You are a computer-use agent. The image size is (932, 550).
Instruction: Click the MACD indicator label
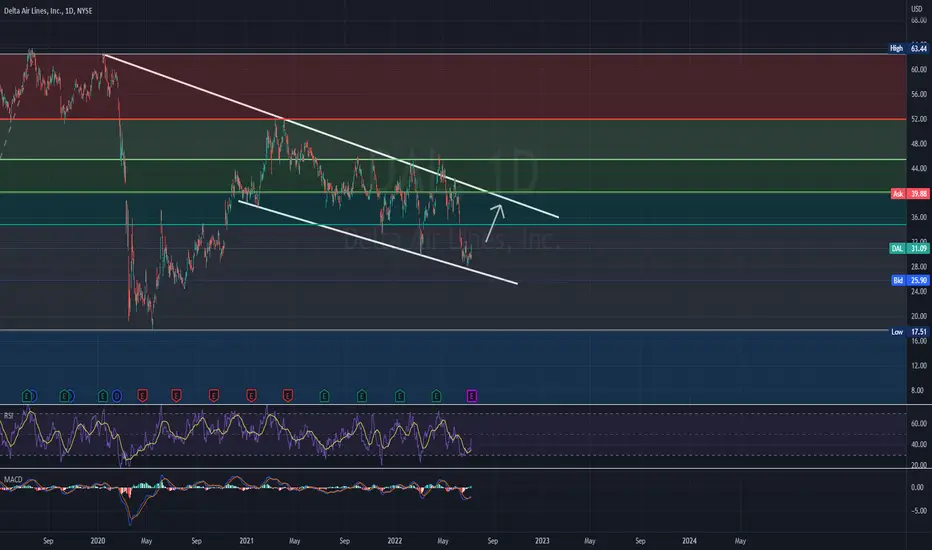point(13,479)
